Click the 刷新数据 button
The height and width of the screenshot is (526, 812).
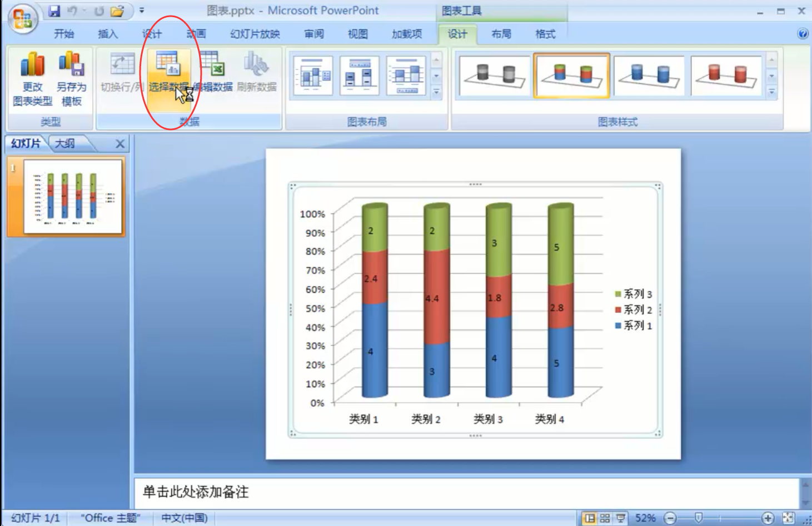(x=257, y=72)
